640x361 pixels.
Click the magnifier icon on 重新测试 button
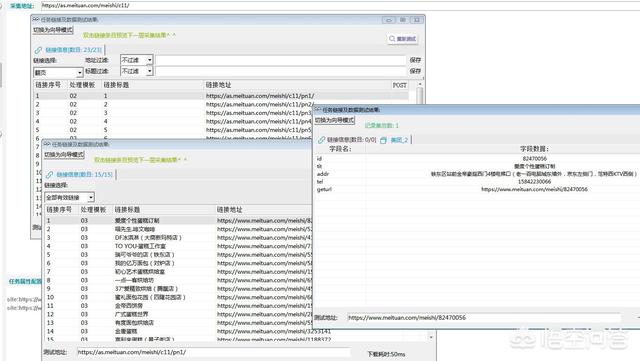[392, 39]
